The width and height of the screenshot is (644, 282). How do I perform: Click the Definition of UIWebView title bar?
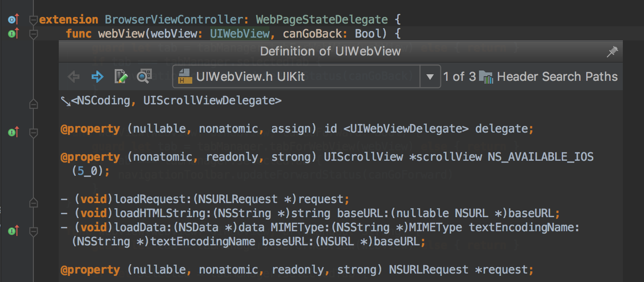tap(330, 51)
